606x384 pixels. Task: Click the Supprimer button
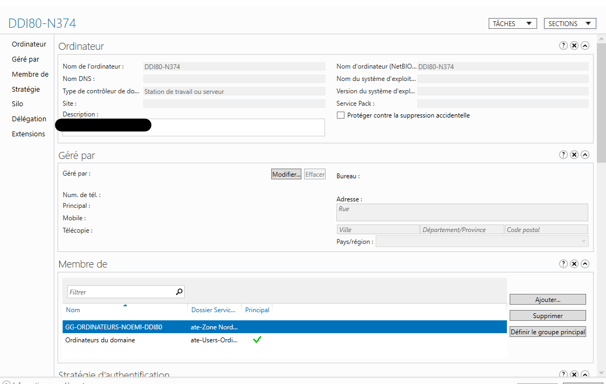(548, 316)
